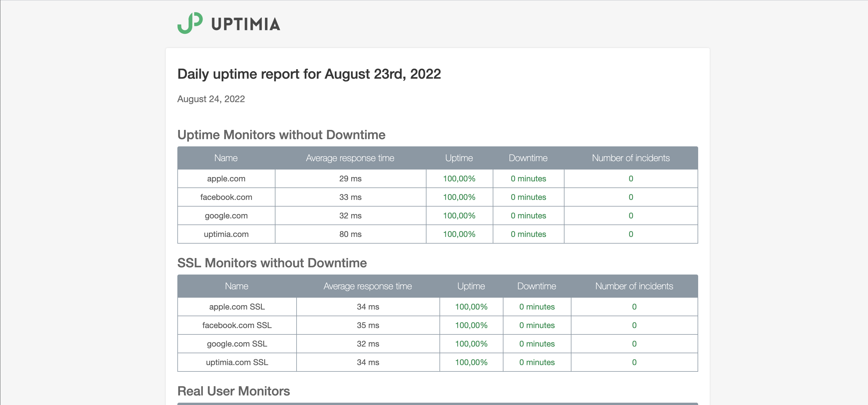Click incidents 0 in facebook.com SSL row
The height and width of the screenshot is (405, 868).
click(x=634, y=325)
